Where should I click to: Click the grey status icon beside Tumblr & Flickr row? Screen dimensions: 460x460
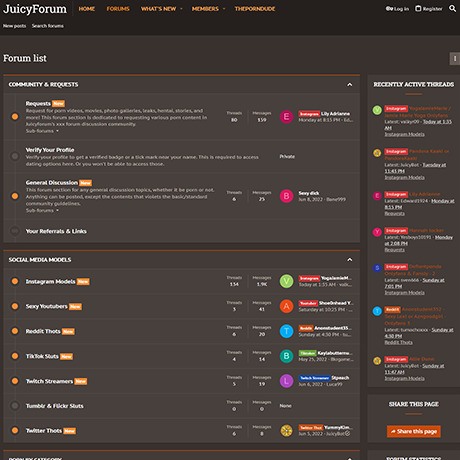click(x=15, y=406)
